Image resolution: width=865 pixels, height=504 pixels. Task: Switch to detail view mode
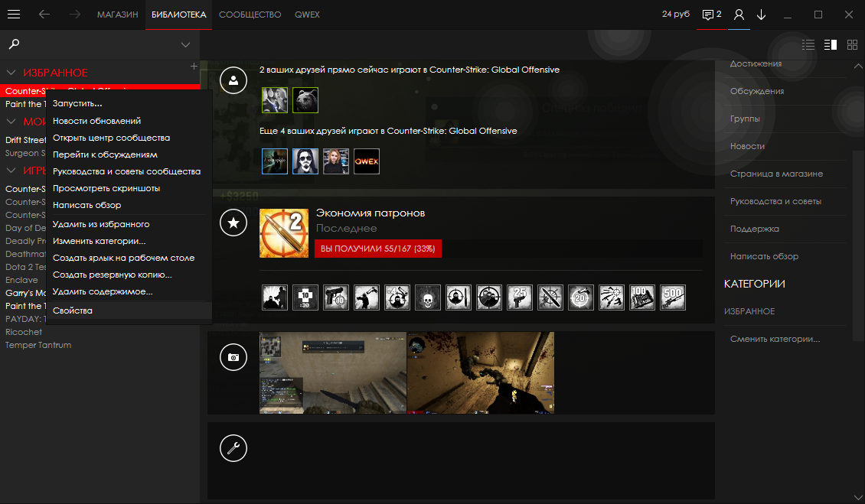tap(831, 44)
